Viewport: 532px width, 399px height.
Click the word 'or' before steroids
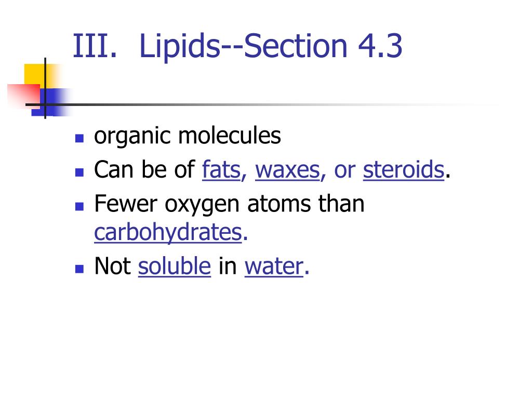tap(344, 170)
